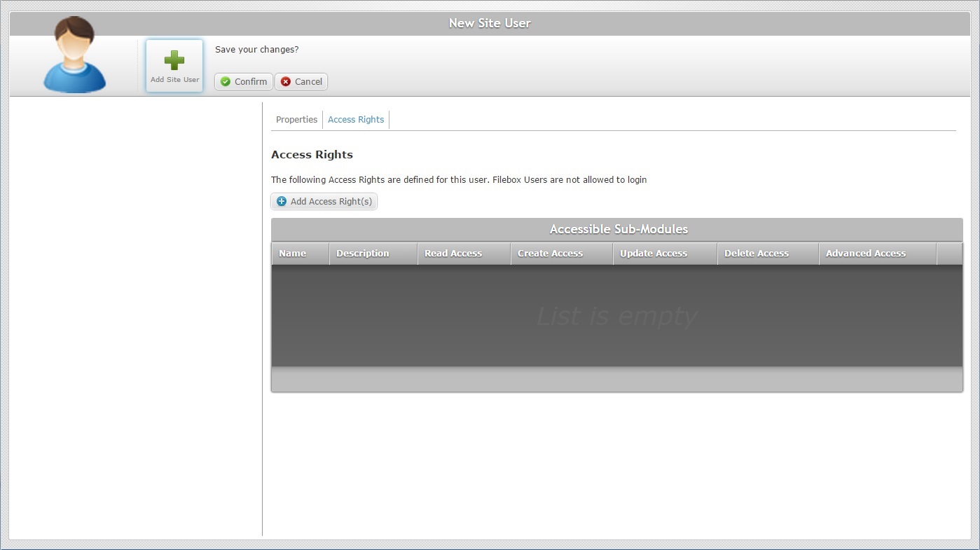Click the New Site User title bar
Screen dimensions: 980x550
coord(490,23)
